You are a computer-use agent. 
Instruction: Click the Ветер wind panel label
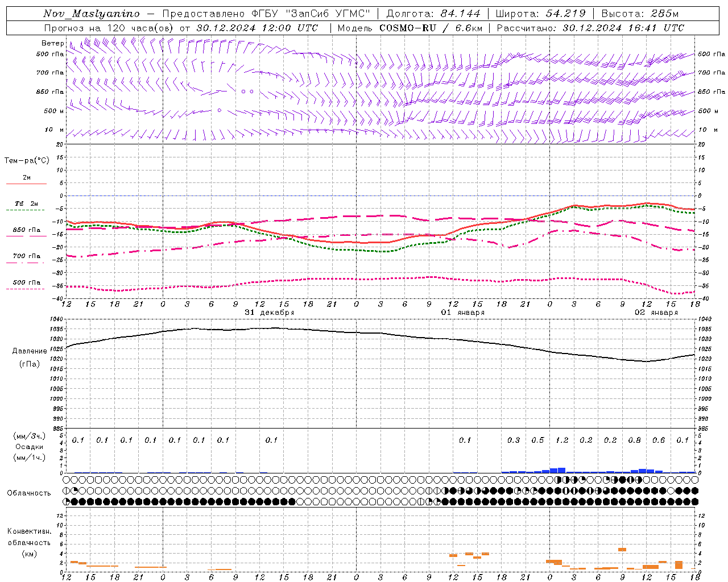52,43
